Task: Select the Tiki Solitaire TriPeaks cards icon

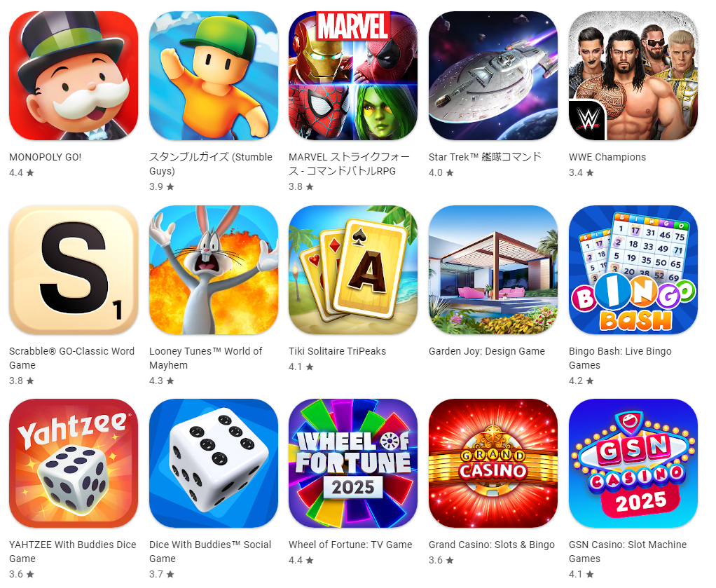Action: 353,270
